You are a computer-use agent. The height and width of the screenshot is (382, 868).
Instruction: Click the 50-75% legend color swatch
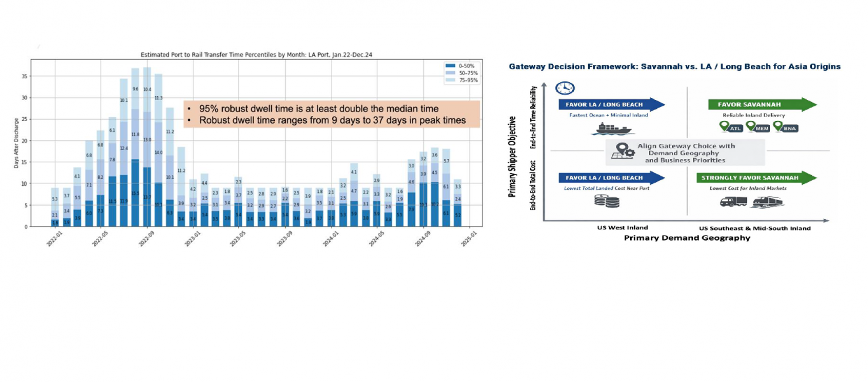click(451, 73)
